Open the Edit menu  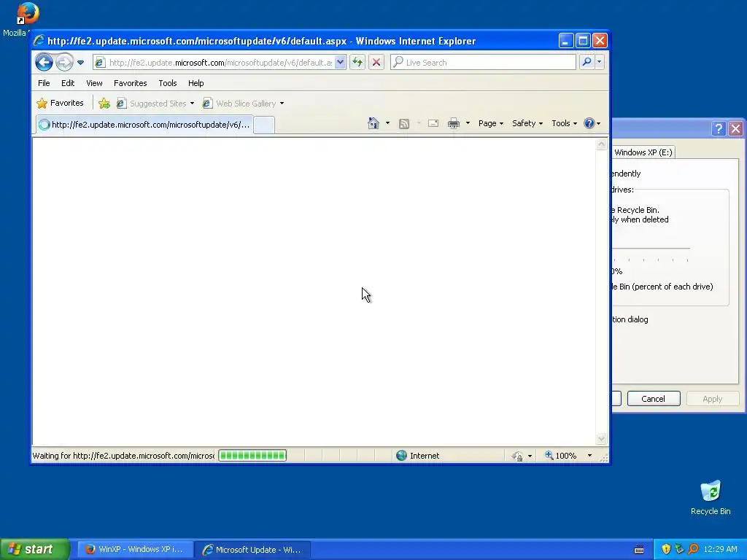pyautogui.click(x=68, y=83)
